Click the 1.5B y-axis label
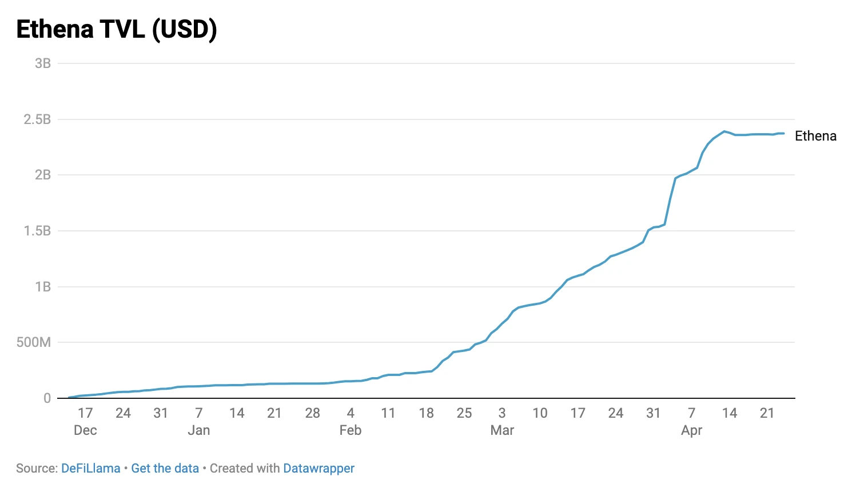The image size is (860, 504). (x=37, y=231)
